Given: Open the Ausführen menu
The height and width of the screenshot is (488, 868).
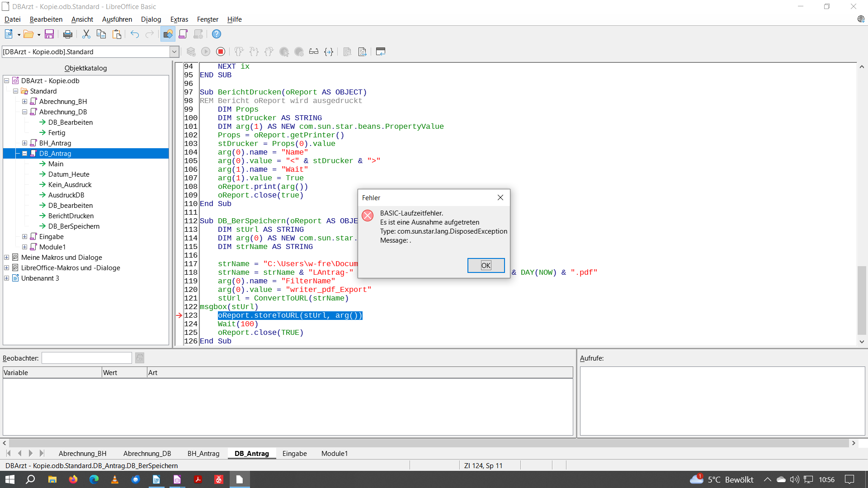Looking at the screenshot, I should tap(117, 19).
